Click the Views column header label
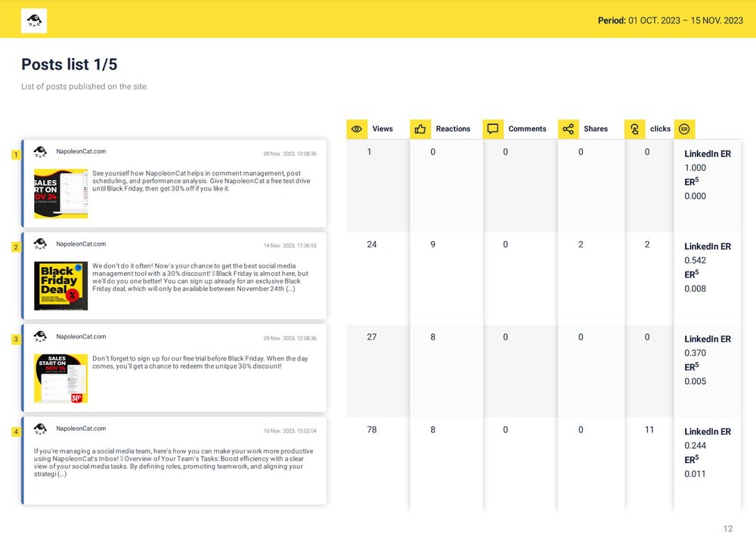 click(383, 129)
